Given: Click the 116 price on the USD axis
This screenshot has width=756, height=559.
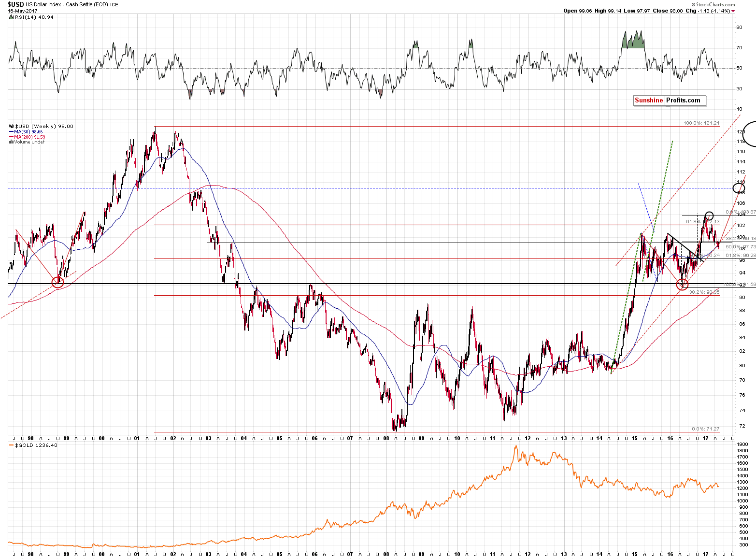Looking at the screenshot, I should 741,151.
